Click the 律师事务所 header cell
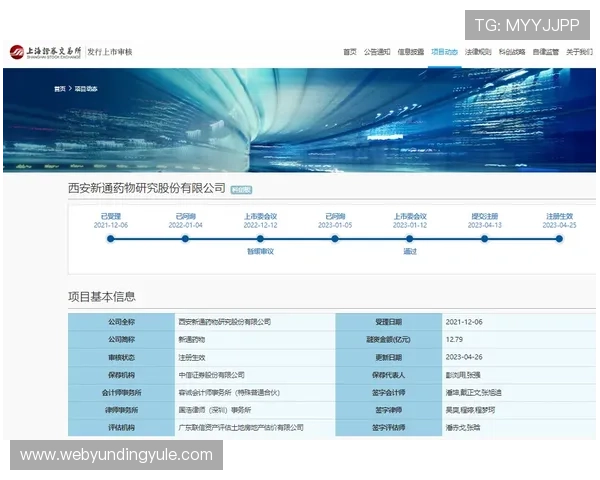This screenshot has width=600, height=480. click(121, 410)
